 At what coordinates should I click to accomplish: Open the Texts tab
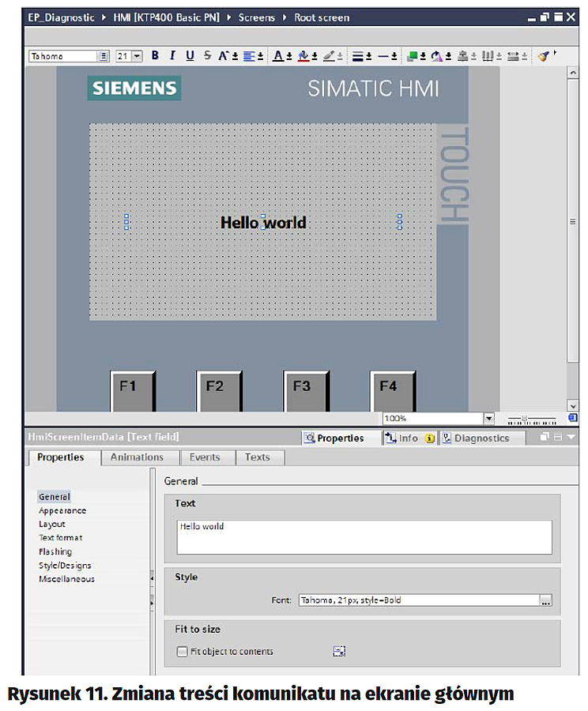pyautogui.click(x=257, y=457)
